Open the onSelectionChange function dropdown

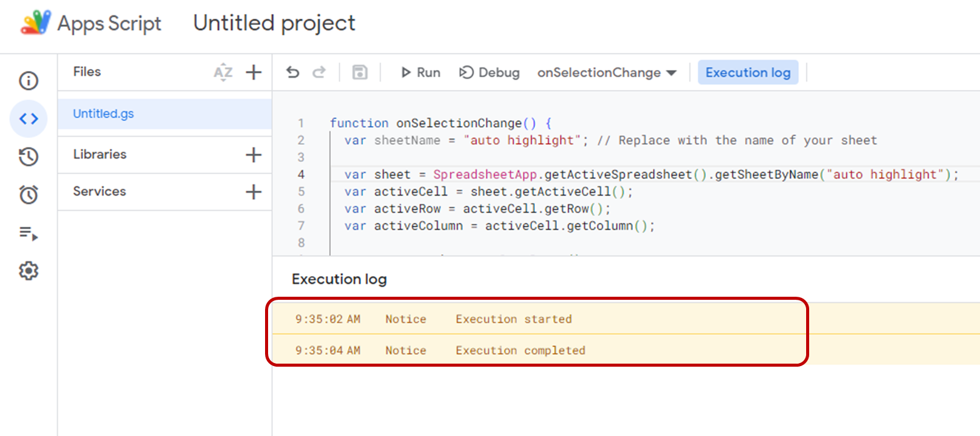606,72
